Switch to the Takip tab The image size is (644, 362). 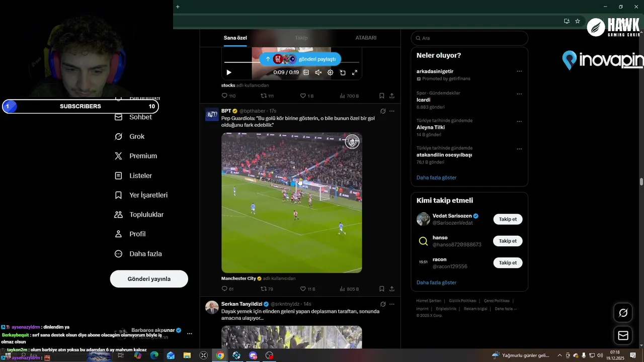301,38
